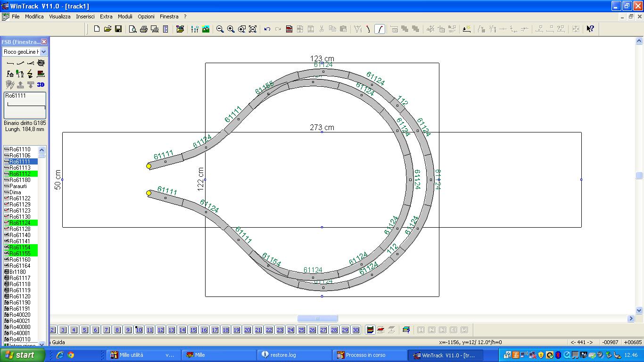This screenshot has height=362, width=644.
Task: Click the teal stacked layers icon
Action: point(406,330)
